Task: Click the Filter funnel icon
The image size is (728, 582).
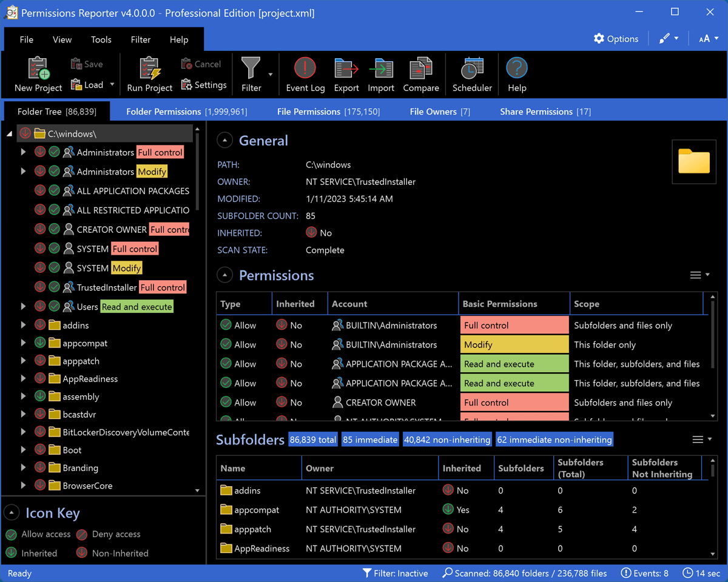Action: [x=251, y=68]
